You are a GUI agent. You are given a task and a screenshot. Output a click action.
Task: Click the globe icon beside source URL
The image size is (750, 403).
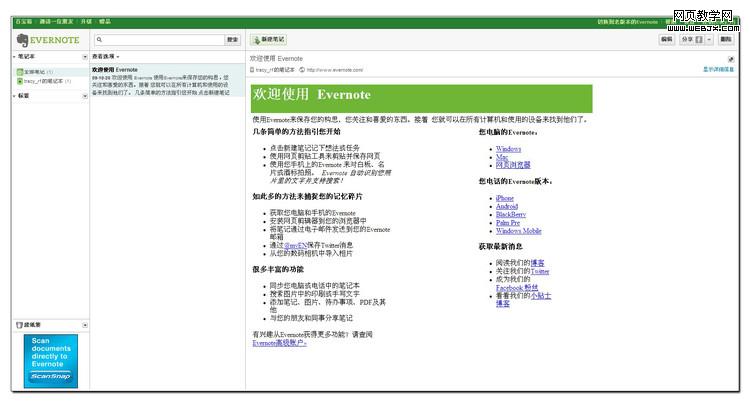pos(303,70)
